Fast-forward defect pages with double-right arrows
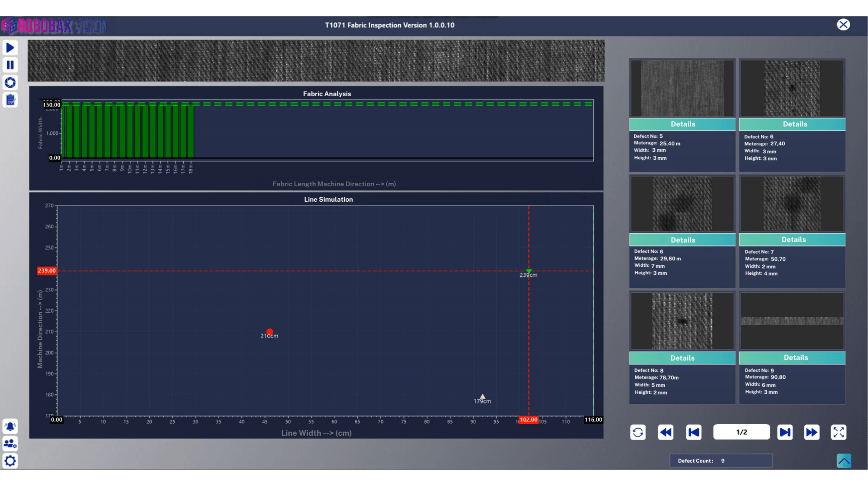 point(812,432)
